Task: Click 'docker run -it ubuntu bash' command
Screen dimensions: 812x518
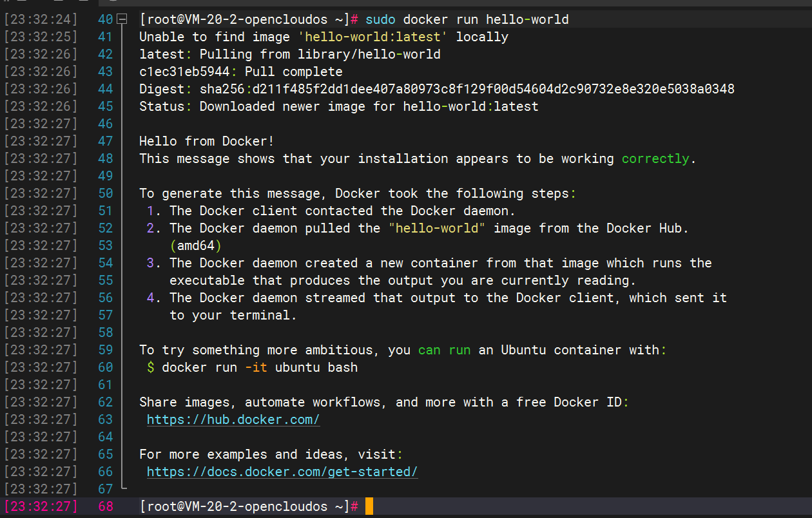Action: click(260, 367)
